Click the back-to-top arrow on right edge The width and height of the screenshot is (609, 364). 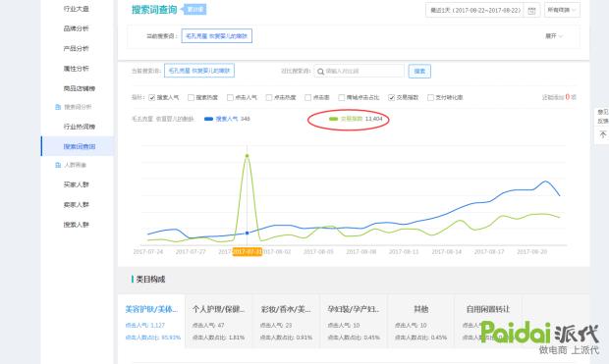602,134
